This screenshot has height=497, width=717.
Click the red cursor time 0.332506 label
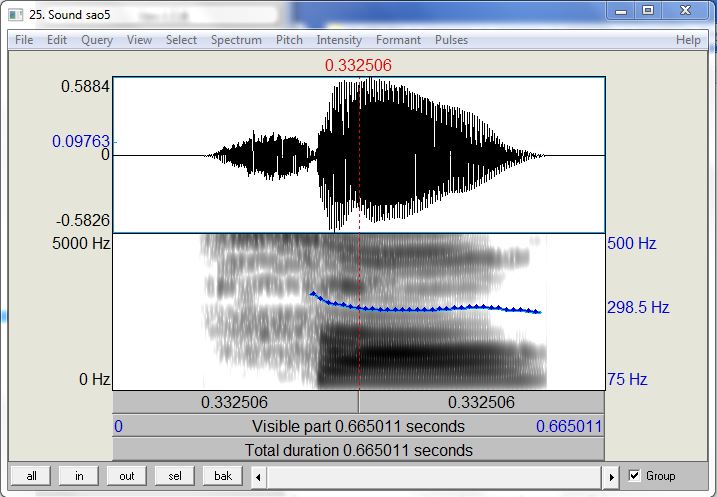(358, 65)
